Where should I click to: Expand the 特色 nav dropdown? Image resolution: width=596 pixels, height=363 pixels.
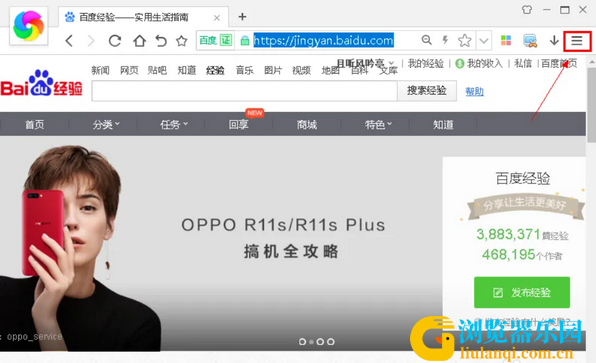[378, 124]
